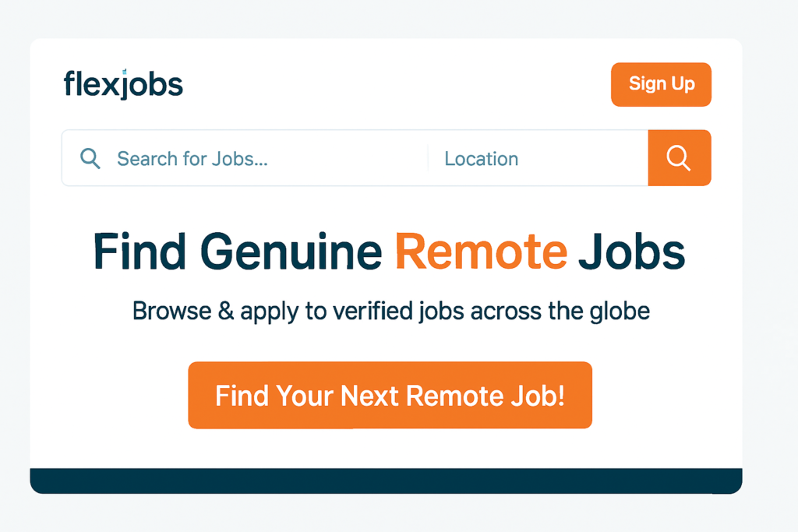Click the gray magnifier icon in search field

pos(90,159)
